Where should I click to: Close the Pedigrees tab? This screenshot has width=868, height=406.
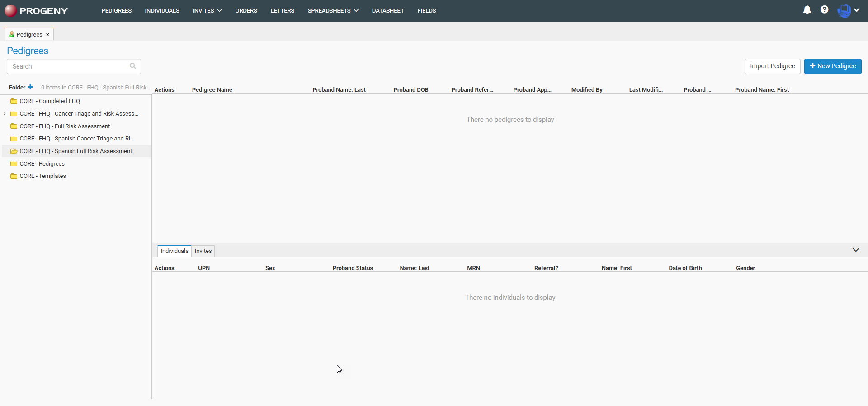pos(47,35)
